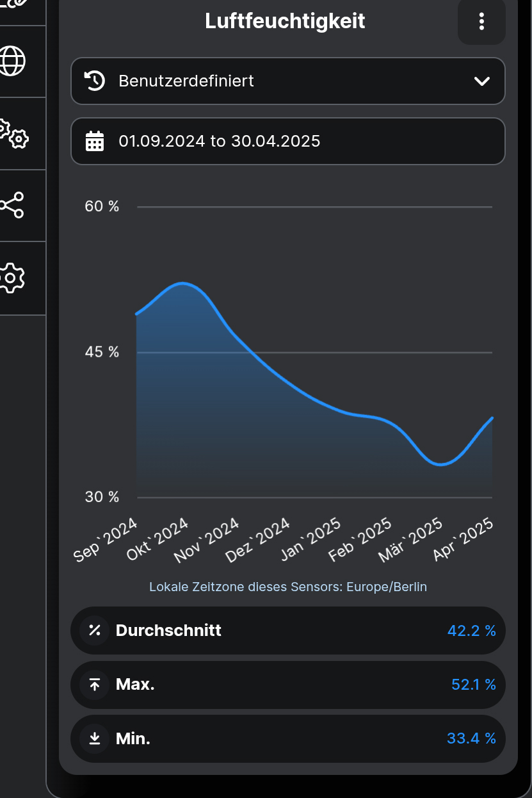Click the history clock icon beside Benutzerdefiniert
The height and width of the screenshot is (798, 532).
[x=95, y=81]
